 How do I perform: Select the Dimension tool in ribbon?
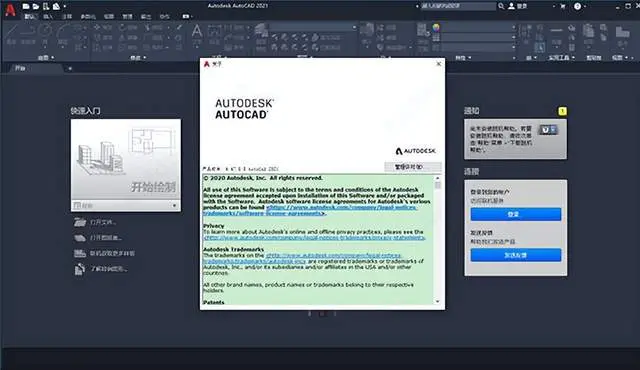point(214,33)
